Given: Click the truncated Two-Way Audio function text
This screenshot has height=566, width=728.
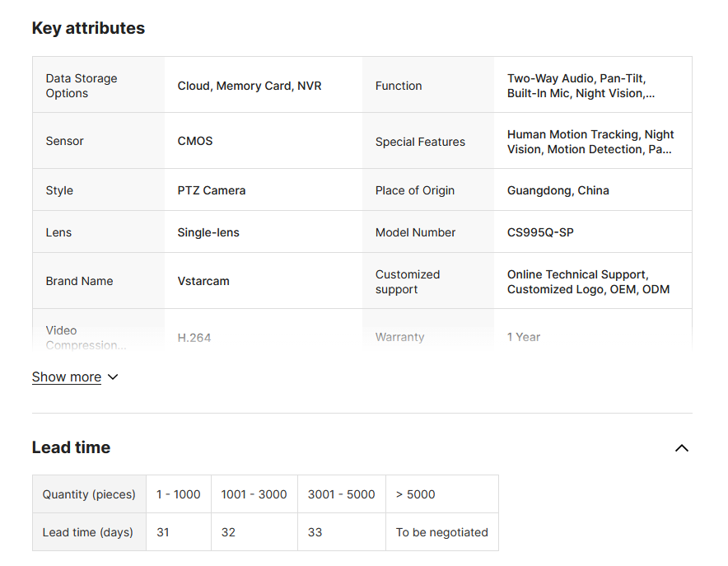Looking at the screenshot, I should 581,86.
